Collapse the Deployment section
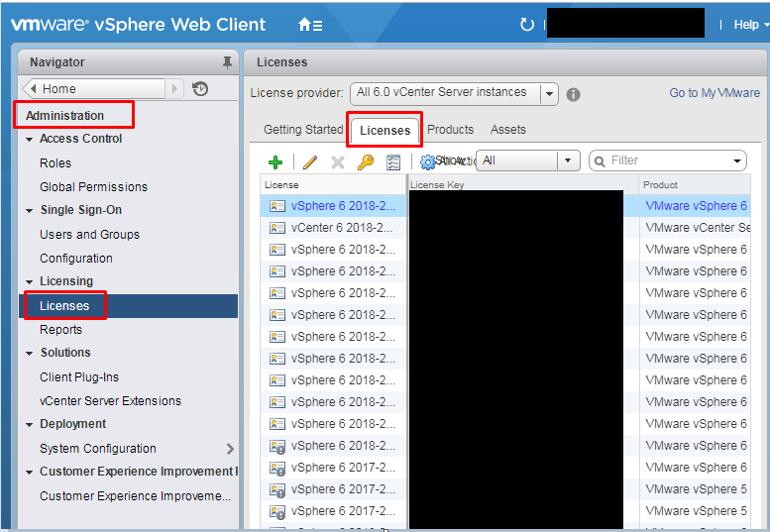770x532 pixels. click(30, 425)
